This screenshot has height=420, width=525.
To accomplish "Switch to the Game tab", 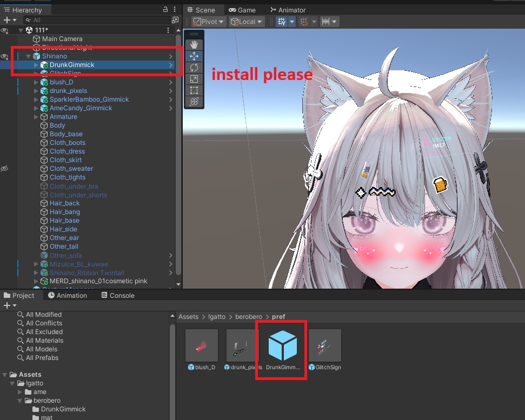I will point(242,10).
